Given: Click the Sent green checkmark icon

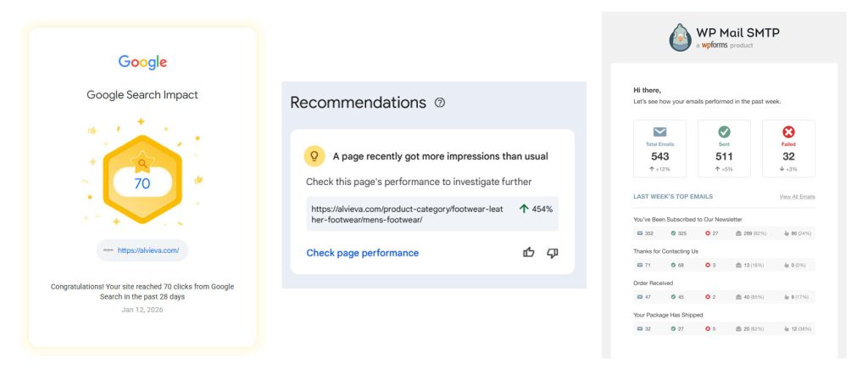Looking at the screenshot, I should coord(724,132).
